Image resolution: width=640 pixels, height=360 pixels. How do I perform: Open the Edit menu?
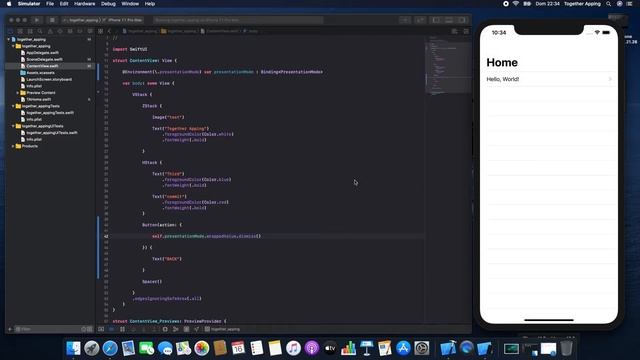point(64,4)
